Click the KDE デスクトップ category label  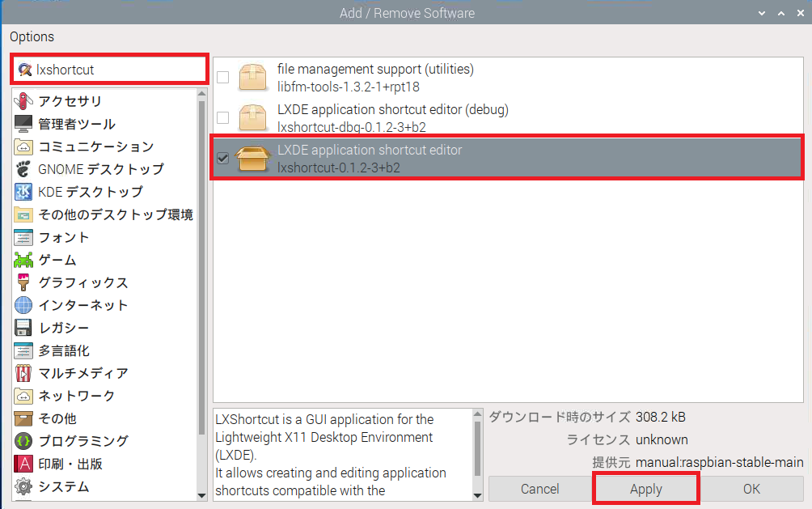pos(91,192)
